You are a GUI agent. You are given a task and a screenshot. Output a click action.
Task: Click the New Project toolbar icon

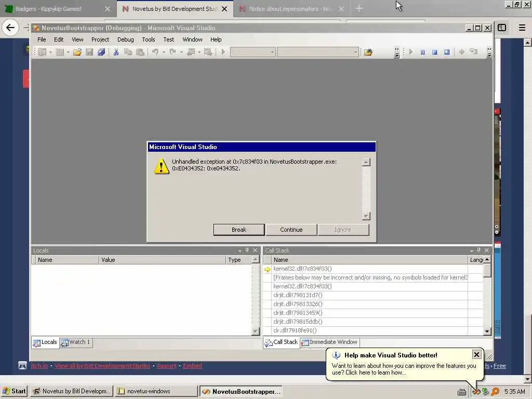click(42, 52)
